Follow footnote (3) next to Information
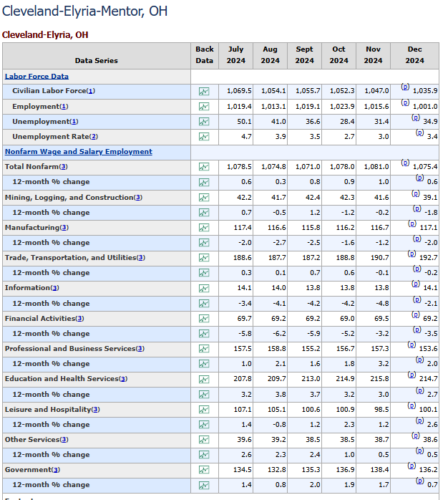The image size is (448, 500). click(55, 288)
